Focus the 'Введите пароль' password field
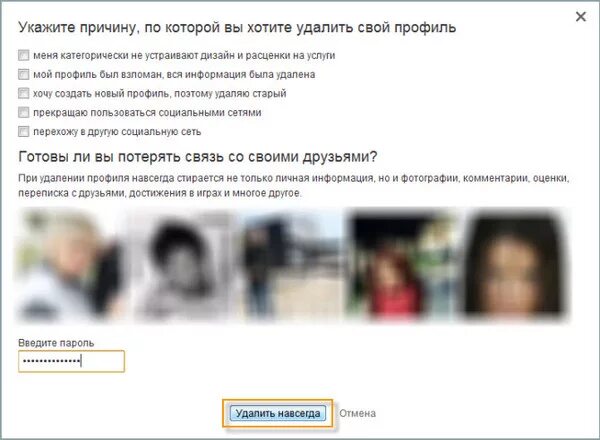The width and height of the screenshot is (600, 440). click(71, 361)
